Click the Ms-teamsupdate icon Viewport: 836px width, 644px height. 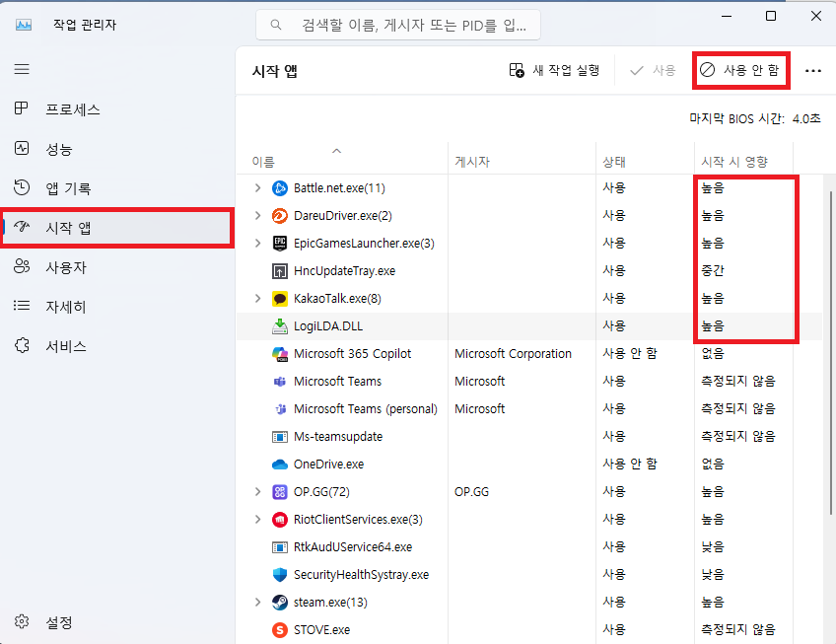click(280, 437)
